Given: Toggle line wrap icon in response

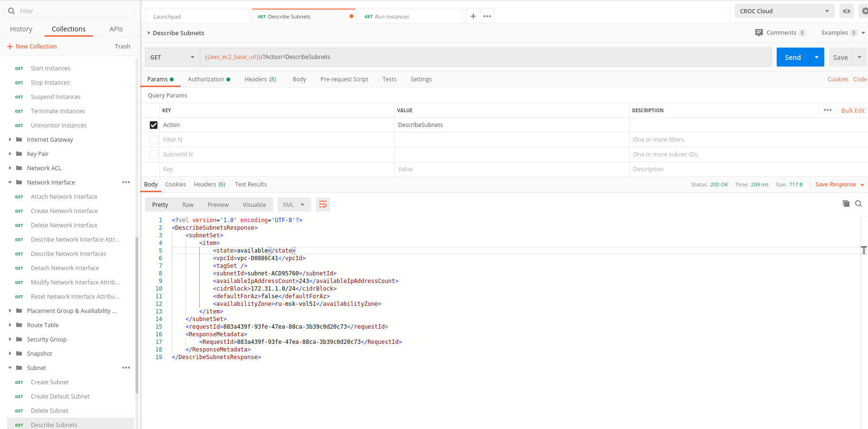Looking at the screenshot, I should pos(323,205).
